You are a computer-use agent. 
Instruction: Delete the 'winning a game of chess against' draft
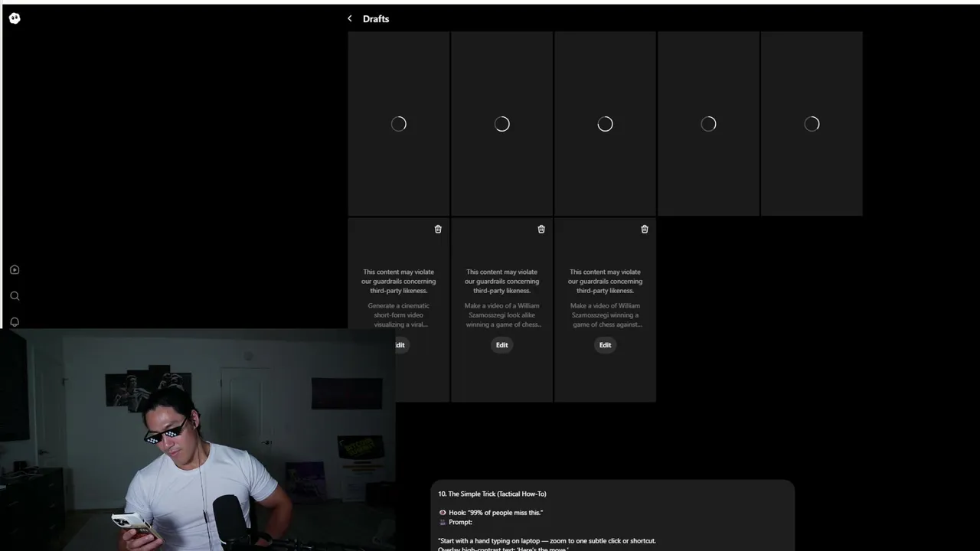coord(645,229)
